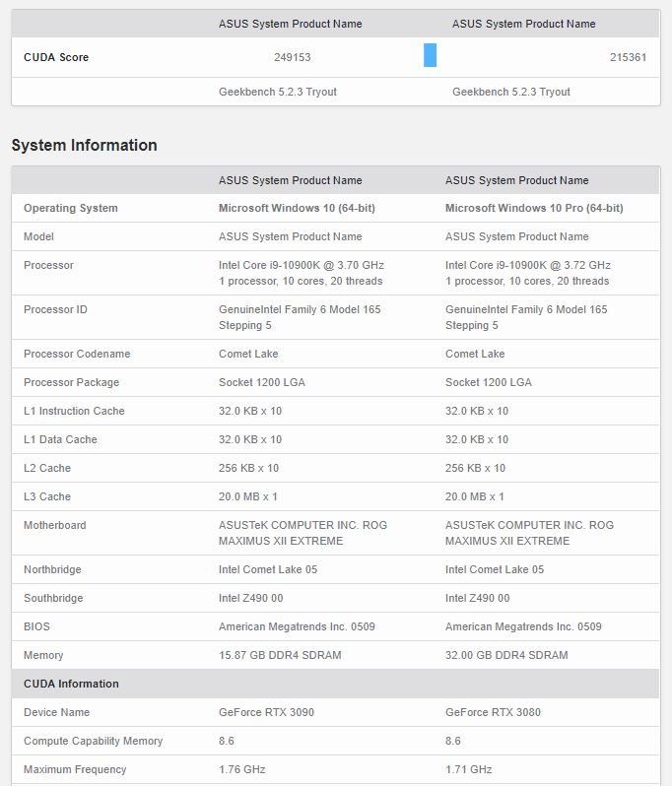This screenshot has height=786, width=672.
Task: Click the Northbridge row label
Action: 52,569
